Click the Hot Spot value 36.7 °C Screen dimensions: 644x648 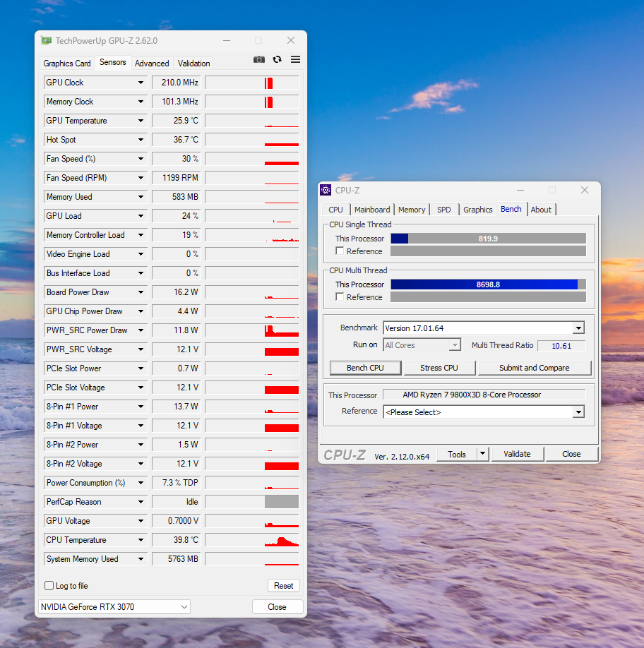click(x=177, y=140)
